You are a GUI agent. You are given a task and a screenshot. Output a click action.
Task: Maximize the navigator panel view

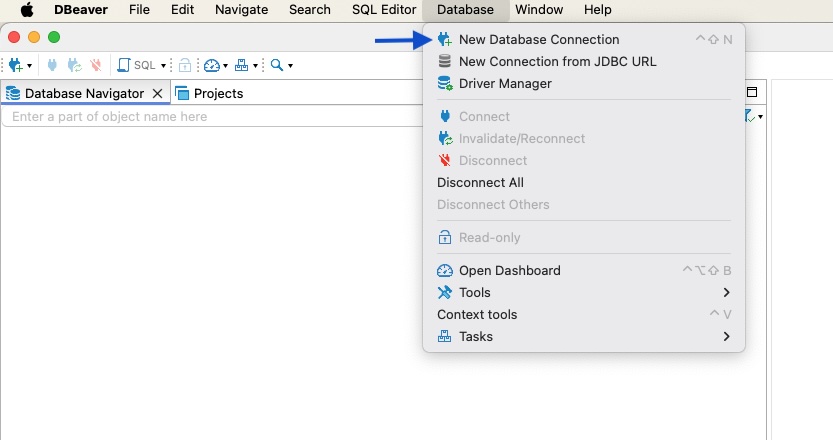pos(752,92)
